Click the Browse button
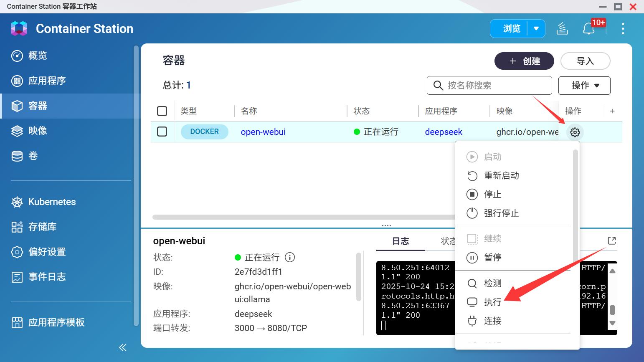Image resolution: width=644 pixels, height=362 pixels. (x=509, y=28)
